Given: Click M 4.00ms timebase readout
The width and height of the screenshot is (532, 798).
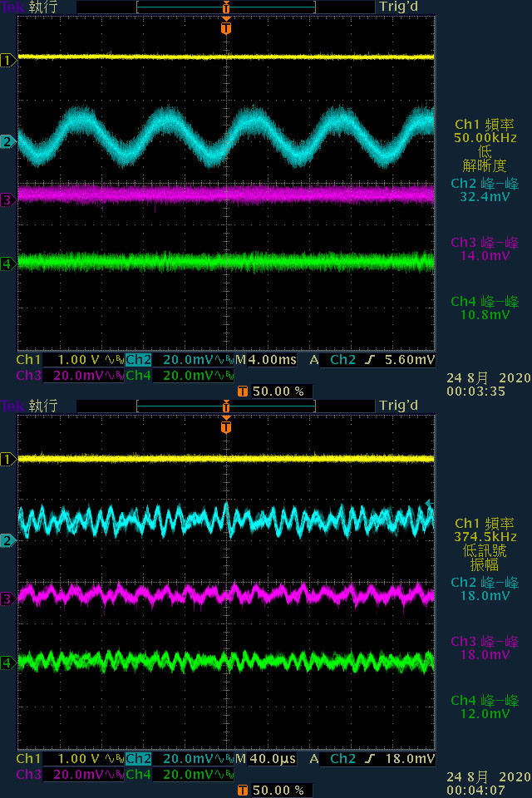Looking at the screenshot, I should pos(266,360).
